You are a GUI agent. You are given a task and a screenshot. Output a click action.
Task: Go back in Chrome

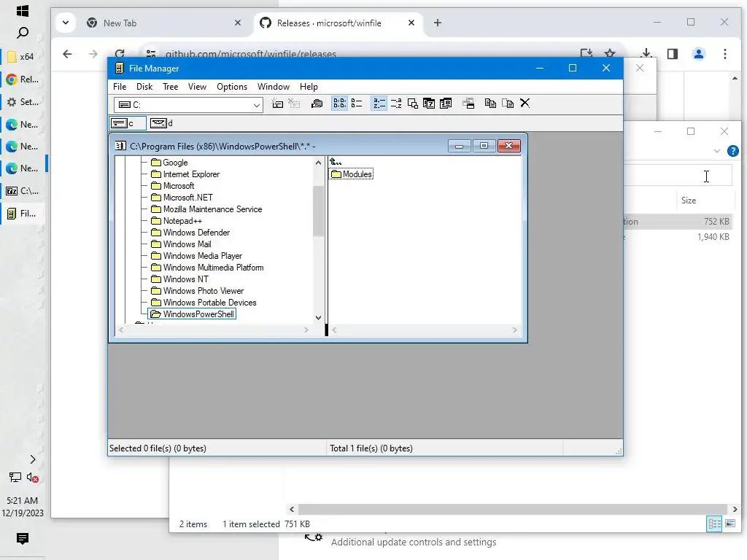[67, 54]
